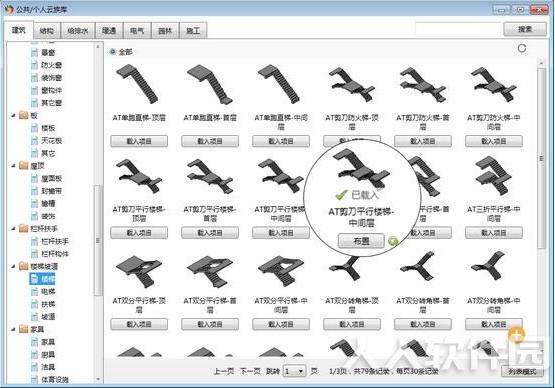Click the search text field
Viewport: 555px width, 388px height.
click(458, 29)
